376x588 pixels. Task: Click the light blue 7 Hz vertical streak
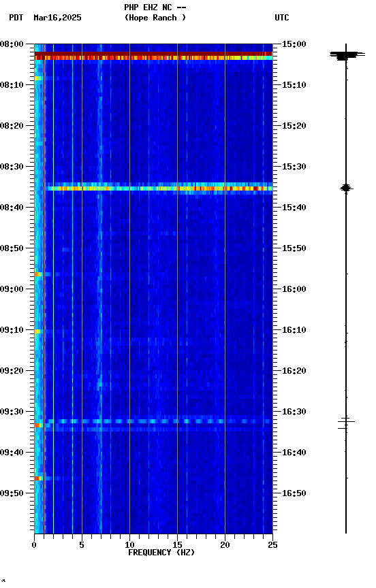click(100, 289)
